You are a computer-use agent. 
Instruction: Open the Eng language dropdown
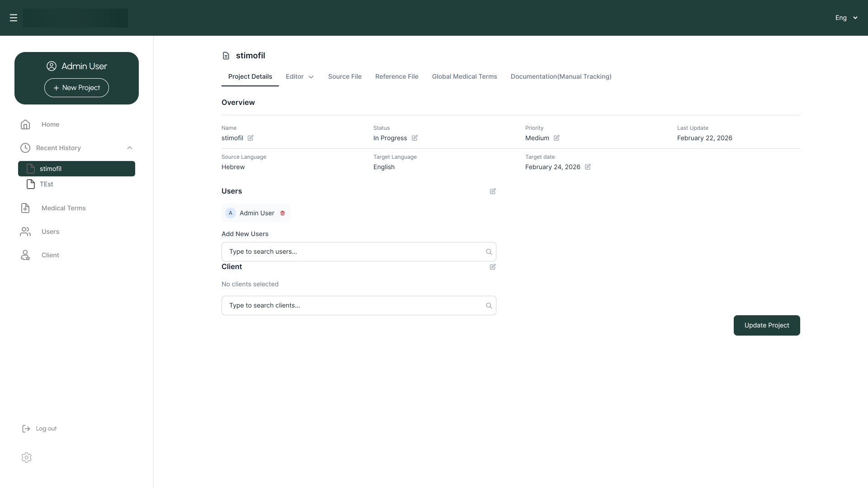846,18
